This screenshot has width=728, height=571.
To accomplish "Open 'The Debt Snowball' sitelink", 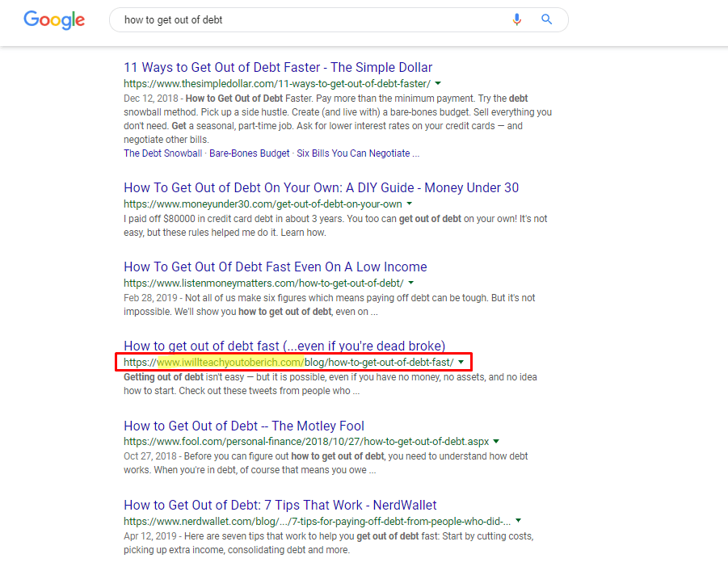I will pos(162,153).
